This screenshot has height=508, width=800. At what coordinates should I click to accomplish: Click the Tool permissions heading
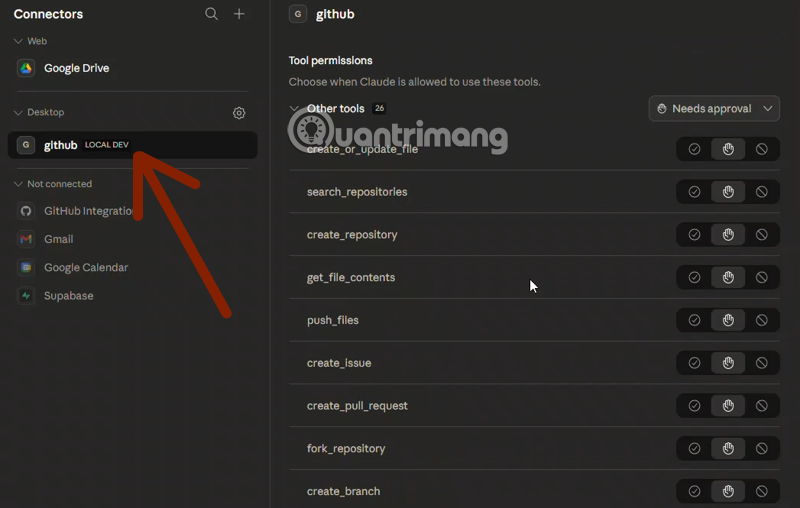(331, 61)
